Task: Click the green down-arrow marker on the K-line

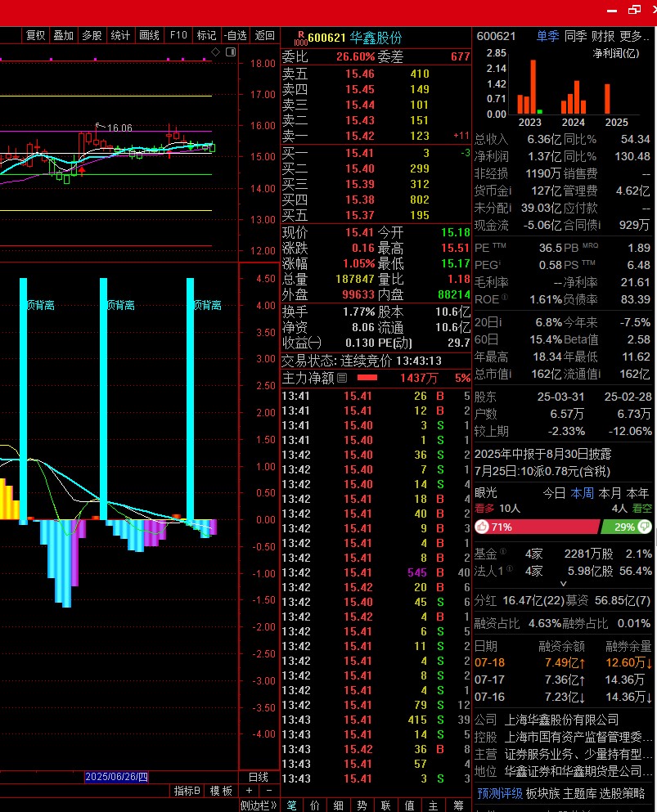Action: (x=191, y=147)
